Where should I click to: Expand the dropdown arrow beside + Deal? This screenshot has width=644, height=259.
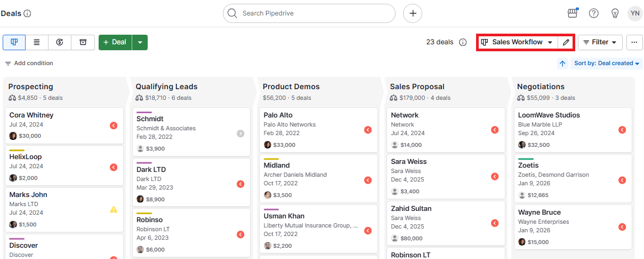tap(140, 42)
